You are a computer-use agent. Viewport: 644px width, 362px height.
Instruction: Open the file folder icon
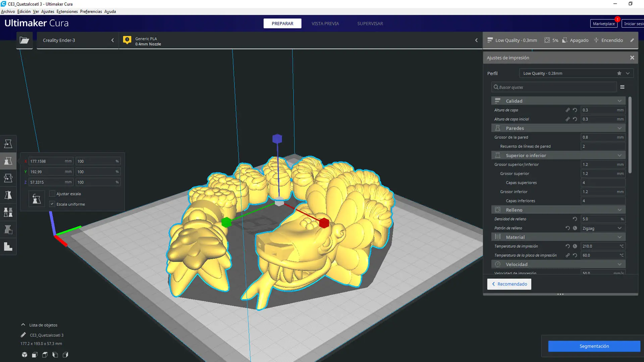coord(24,40)
